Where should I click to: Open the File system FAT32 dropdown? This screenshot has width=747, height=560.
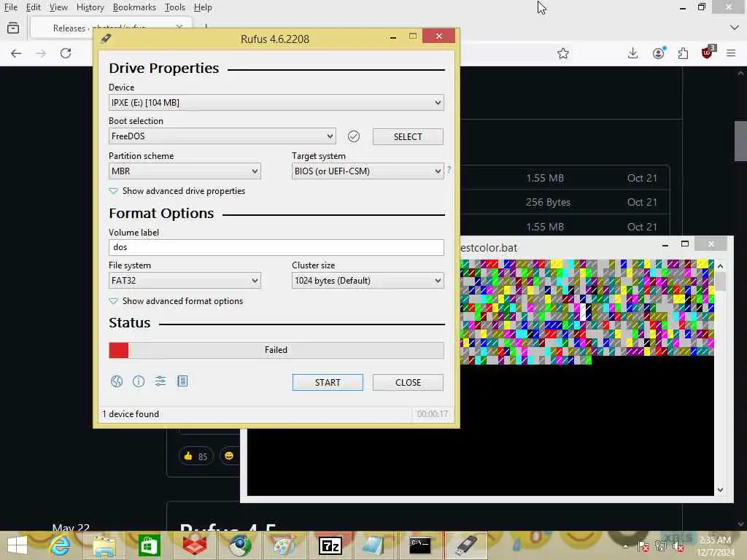tap(185, 281)
